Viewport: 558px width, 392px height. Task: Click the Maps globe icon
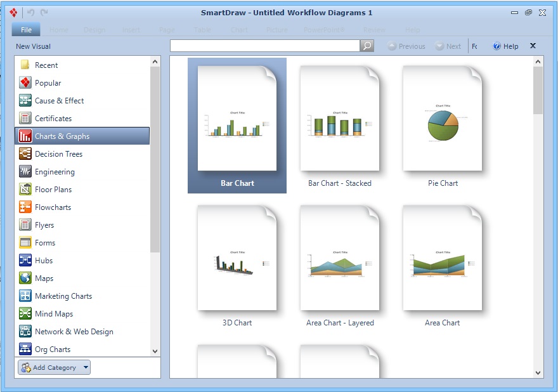[25, 278]
